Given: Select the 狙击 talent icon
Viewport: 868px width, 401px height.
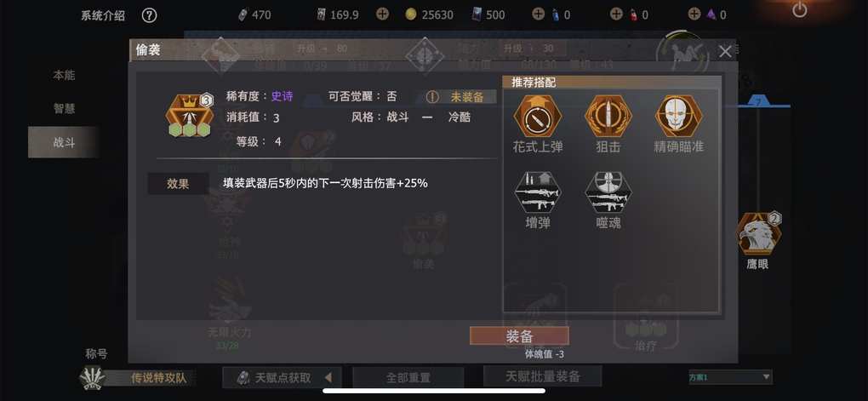Looking at the screenshot, I should (608, 117).
